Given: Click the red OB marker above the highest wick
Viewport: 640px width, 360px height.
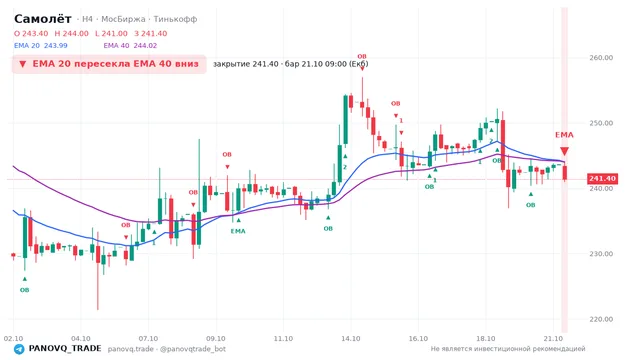Looking at the screenshot, I should click(362, 56).
